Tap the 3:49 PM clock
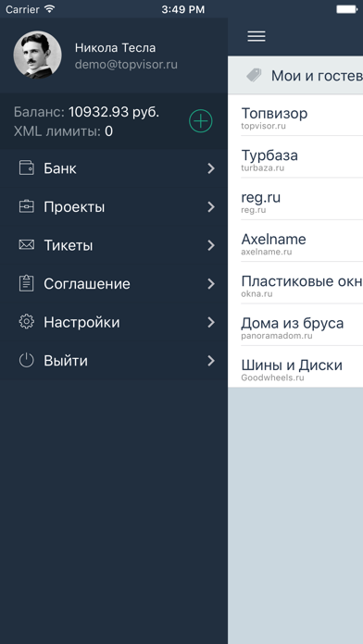Screen dimensions: 363x644 183,9
